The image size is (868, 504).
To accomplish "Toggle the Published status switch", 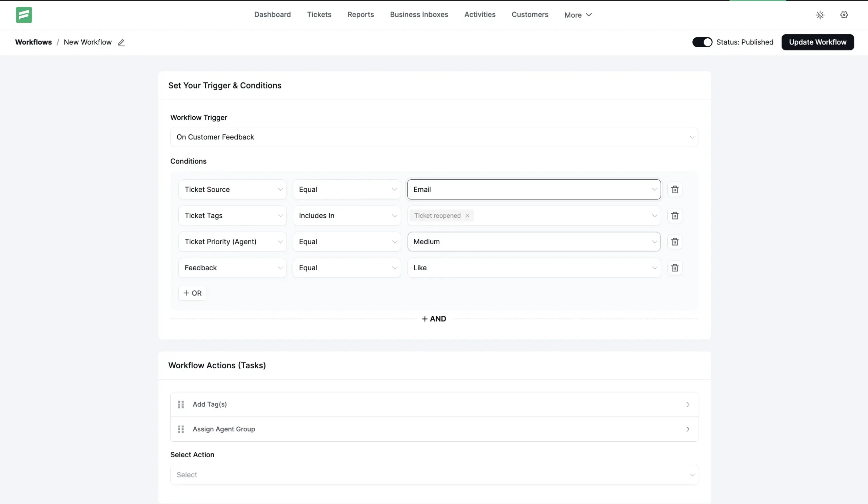I will click(x=702, y=42).
